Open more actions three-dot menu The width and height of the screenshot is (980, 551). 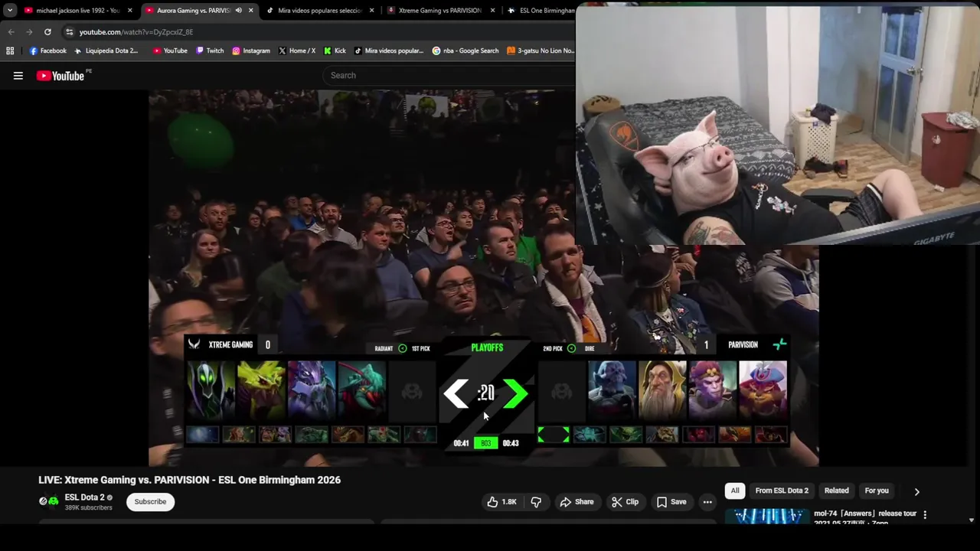(x=707, y=502)
